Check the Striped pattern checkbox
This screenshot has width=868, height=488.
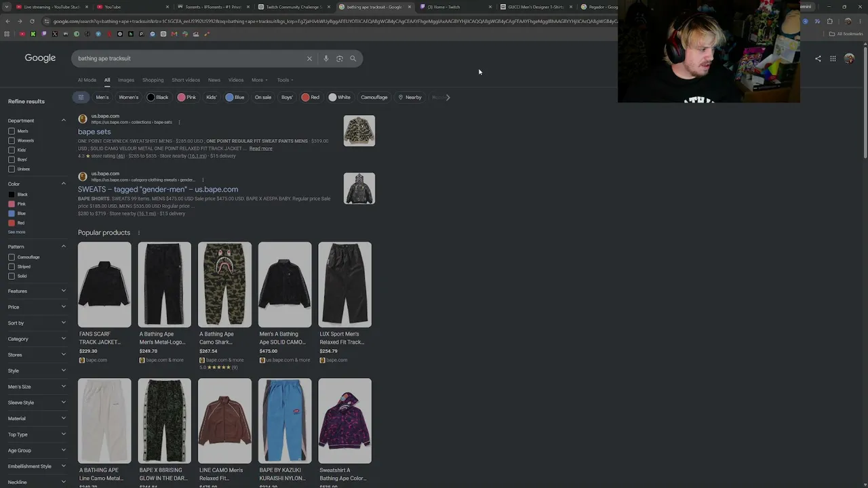click(x=12, y=266)
